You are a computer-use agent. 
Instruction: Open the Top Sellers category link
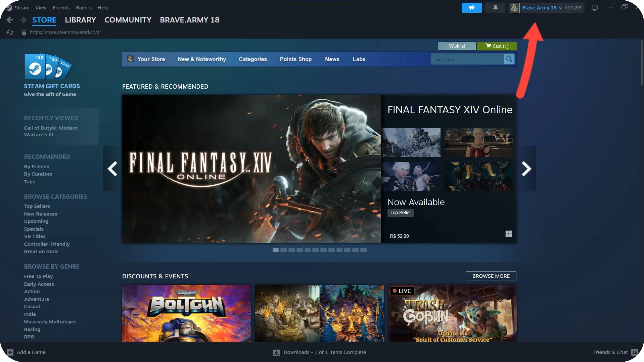coord(37,206)
